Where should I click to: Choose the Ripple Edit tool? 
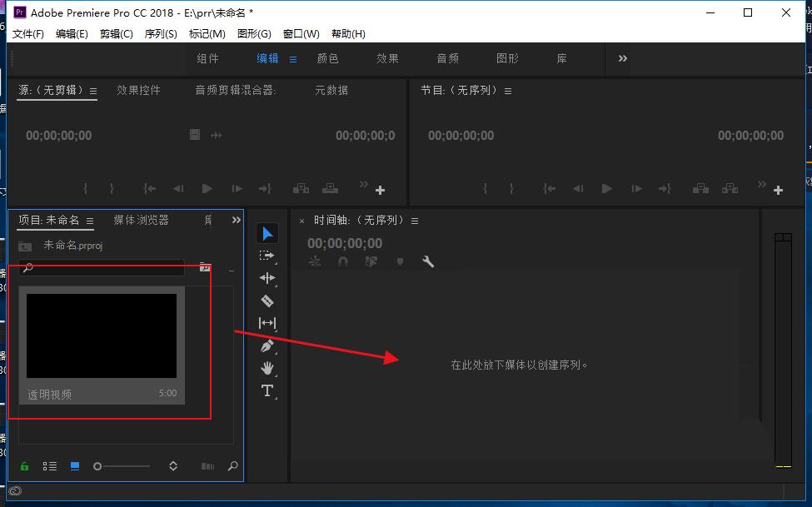click(267, 279)
